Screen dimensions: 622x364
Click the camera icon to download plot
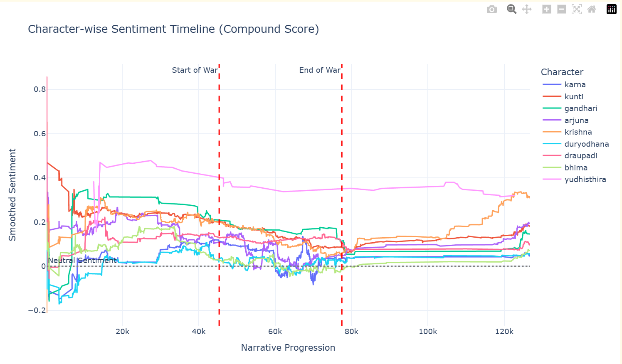coord(491,9)
